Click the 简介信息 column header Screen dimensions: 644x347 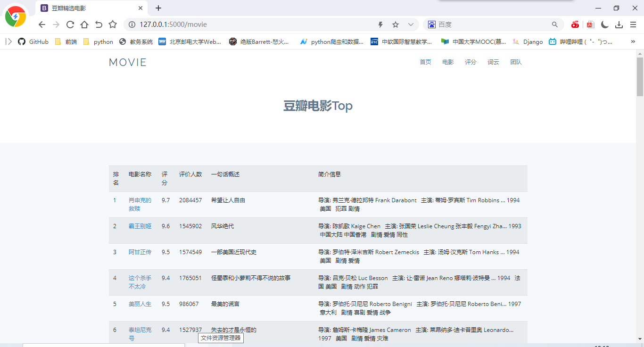pyautogui.click(x=330, y=174)
